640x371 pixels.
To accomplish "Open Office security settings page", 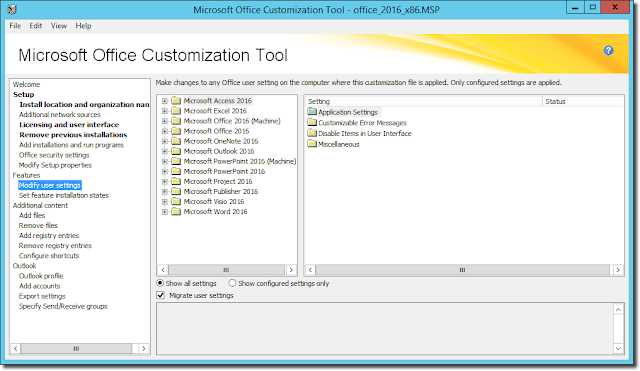I will click(54, 155).
